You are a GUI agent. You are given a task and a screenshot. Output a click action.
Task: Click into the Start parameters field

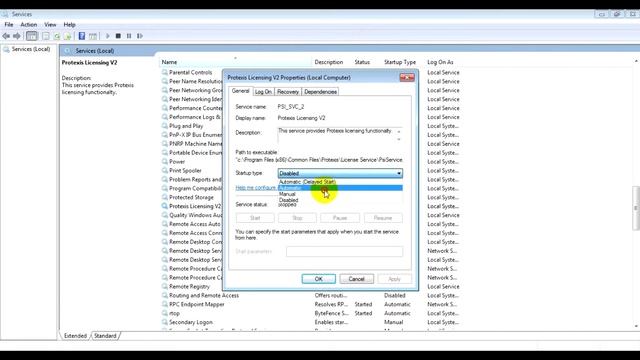pyautogui.click(x=344, y=251)
